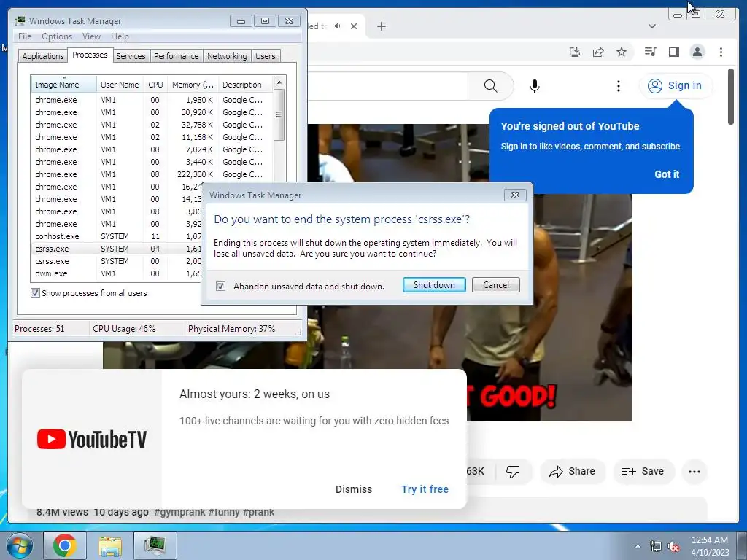
Task: Open the View menu in Task Manager
Action: pos(91,36)
